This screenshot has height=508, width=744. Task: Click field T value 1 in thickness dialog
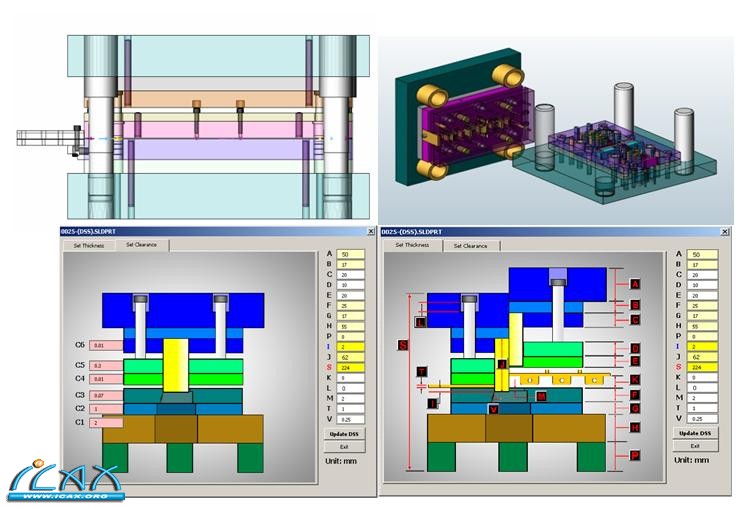[x=702, y=408]
